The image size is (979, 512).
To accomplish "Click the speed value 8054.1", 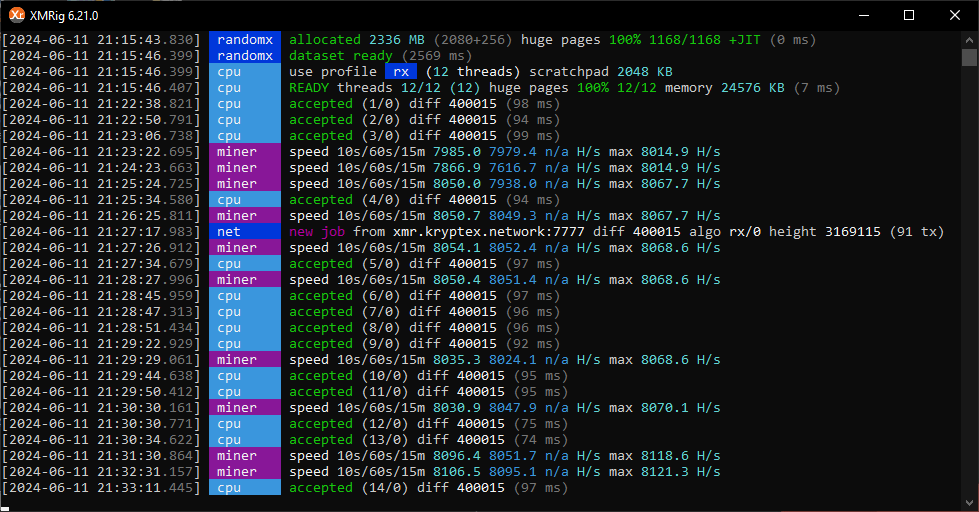I will (457, 248).
